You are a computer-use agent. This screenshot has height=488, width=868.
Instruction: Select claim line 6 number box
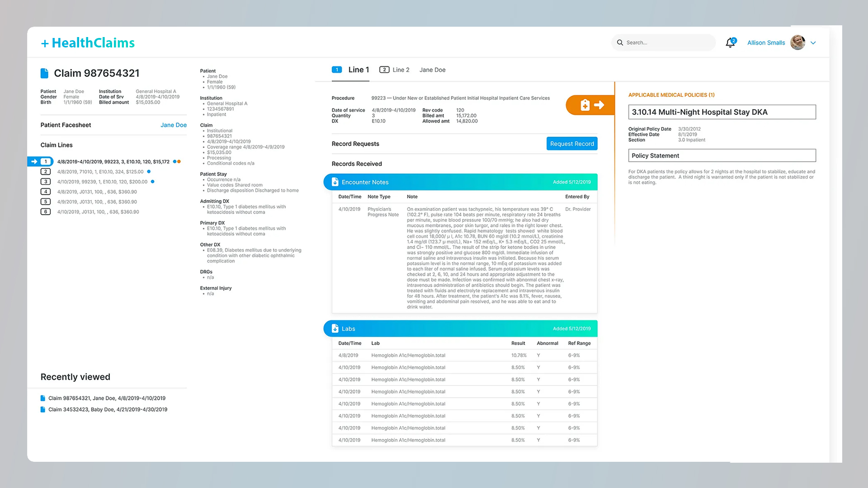[45, 211]
